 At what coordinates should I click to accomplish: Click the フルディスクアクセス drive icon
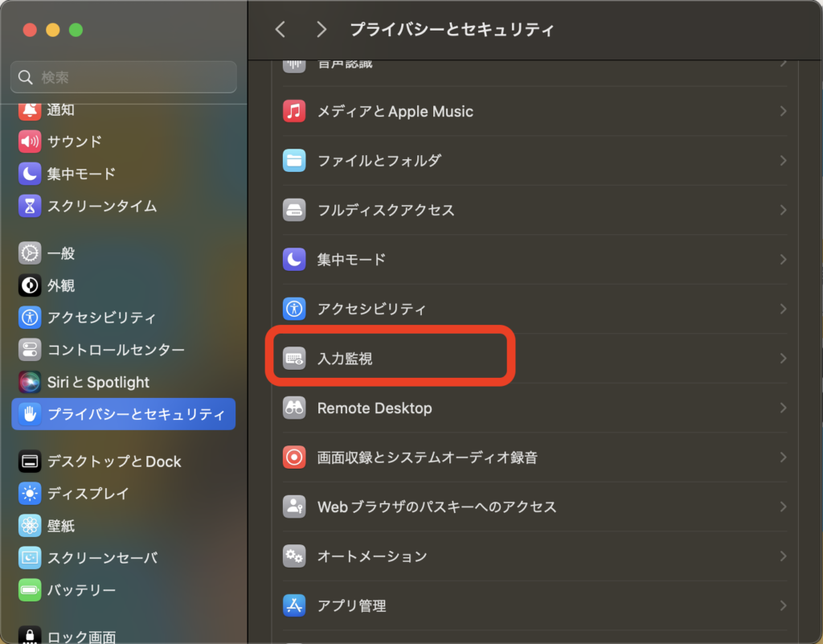click(x=294, y=210)
